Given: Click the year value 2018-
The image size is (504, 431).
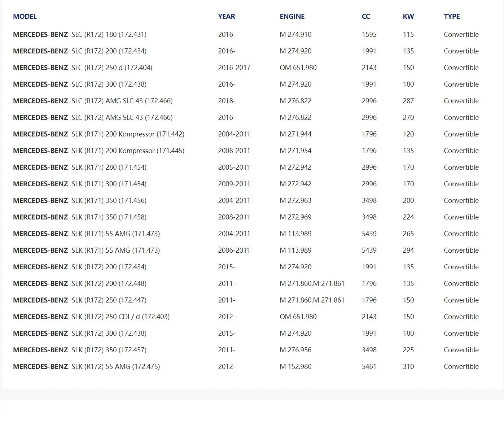Looking at the screenshot, I should (x=227, y=101).
